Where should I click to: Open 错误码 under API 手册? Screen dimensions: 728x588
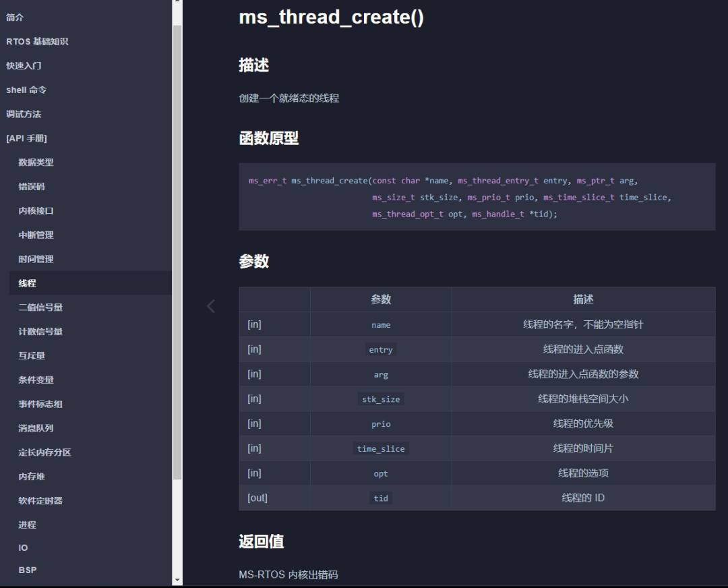pos(32,187)
